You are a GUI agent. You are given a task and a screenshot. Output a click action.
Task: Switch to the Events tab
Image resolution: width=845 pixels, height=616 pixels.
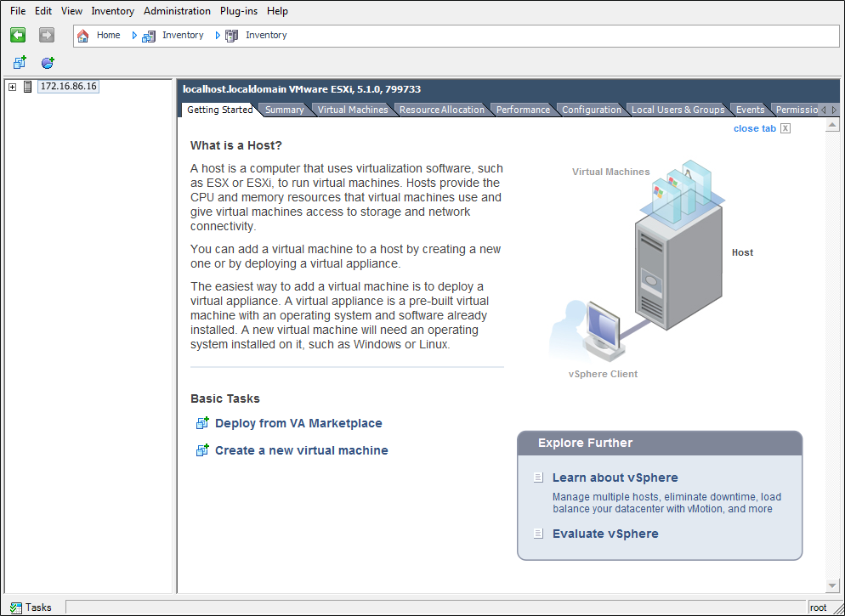(x=750, y=110)
